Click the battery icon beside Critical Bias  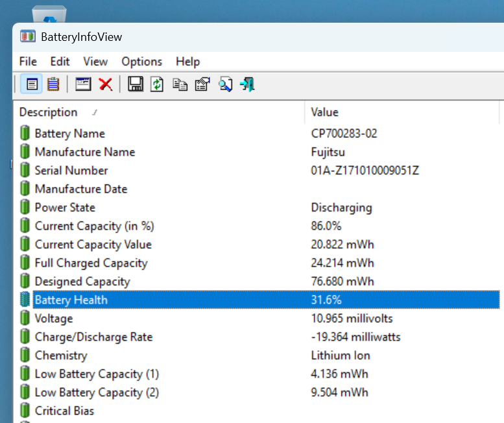tap(25, 411)
